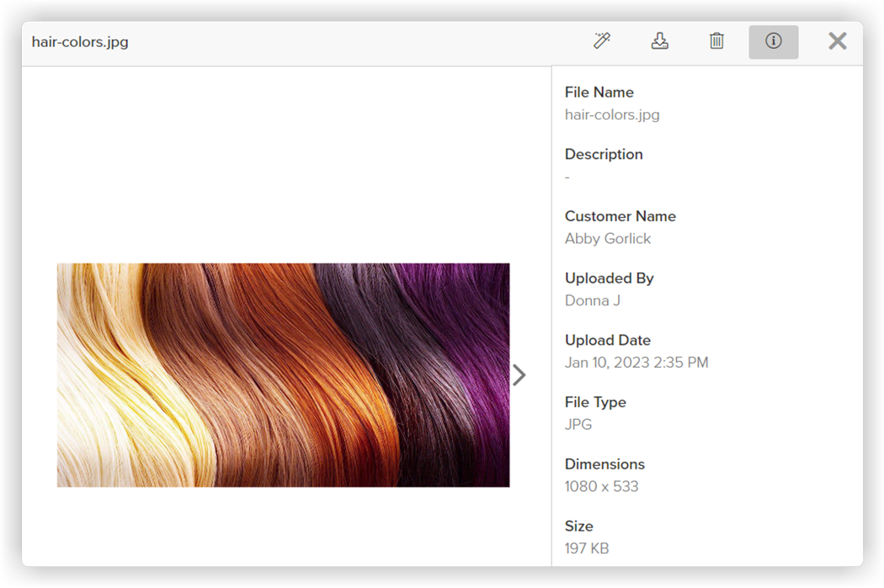Image resolution: width=884 pixels, height=588 pixels.
Task: Select customer name Abby Gorlick
Action: [608, 239]
